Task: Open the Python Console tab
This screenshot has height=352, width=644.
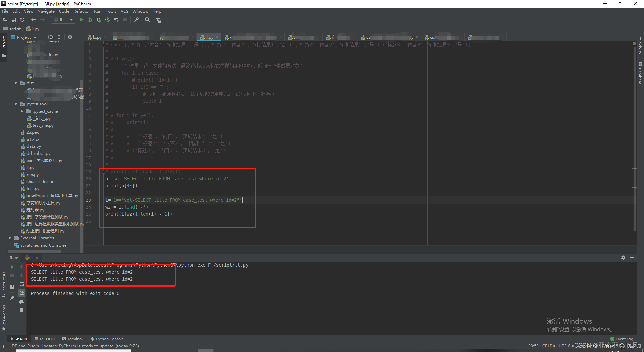Action: pos(107,339)
